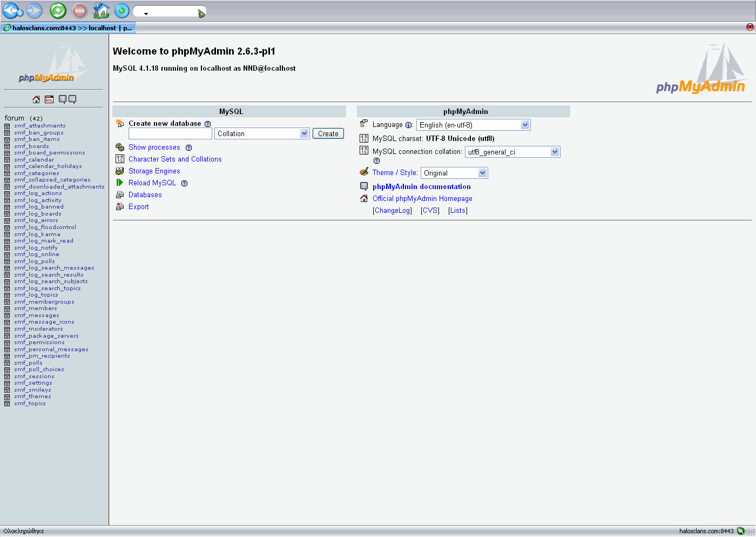Open the smf_boards table
The image size is (756, 537).
tap(31, 146)
